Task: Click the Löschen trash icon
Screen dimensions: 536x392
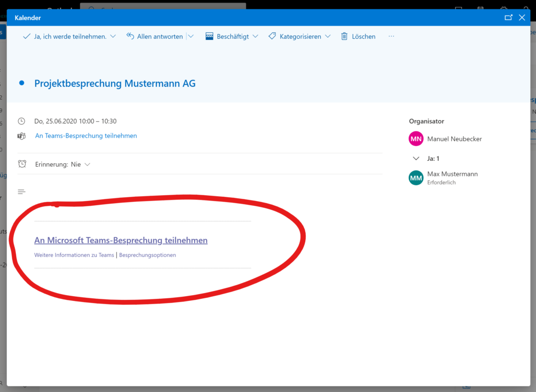Action: click(x=344, y=36)
